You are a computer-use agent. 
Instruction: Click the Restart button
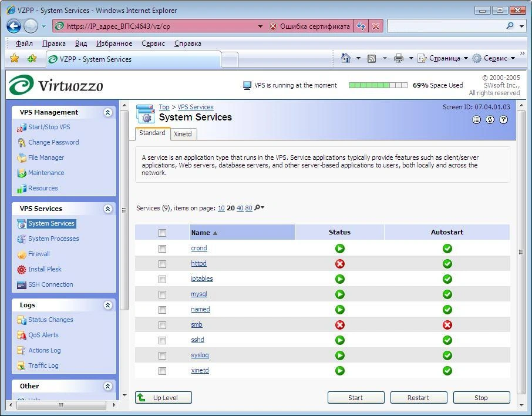(x=418, y=398)
